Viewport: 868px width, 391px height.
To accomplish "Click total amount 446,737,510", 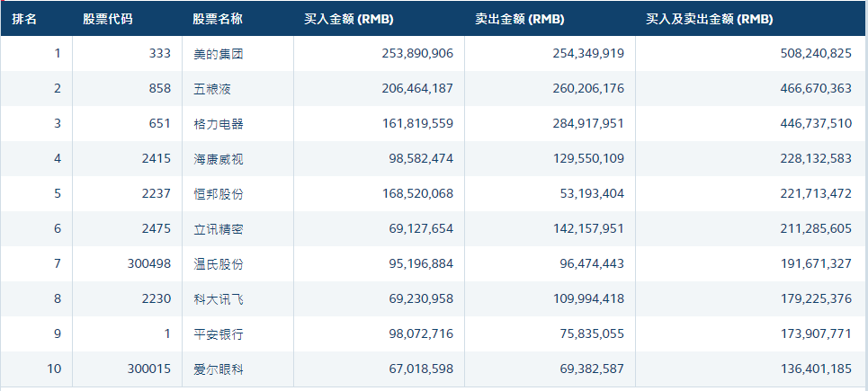I will [816, 123].
